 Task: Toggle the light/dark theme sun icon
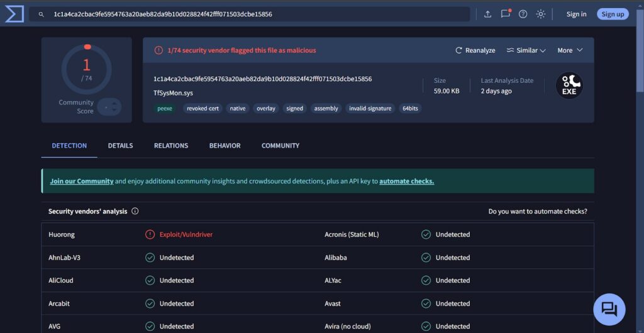(540, 14)
